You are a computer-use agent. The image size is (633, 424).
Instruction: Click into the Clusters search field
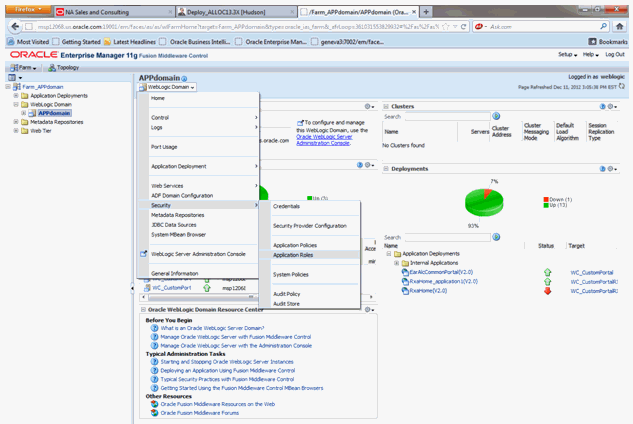pyautogui.click(x=447, y=117)
